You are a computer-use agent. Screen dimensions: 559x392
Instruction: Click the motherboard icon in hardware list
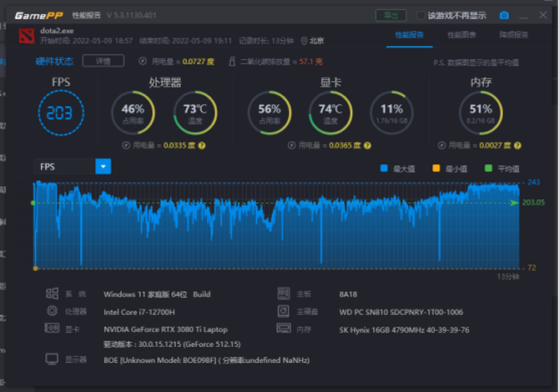(284, 294)
